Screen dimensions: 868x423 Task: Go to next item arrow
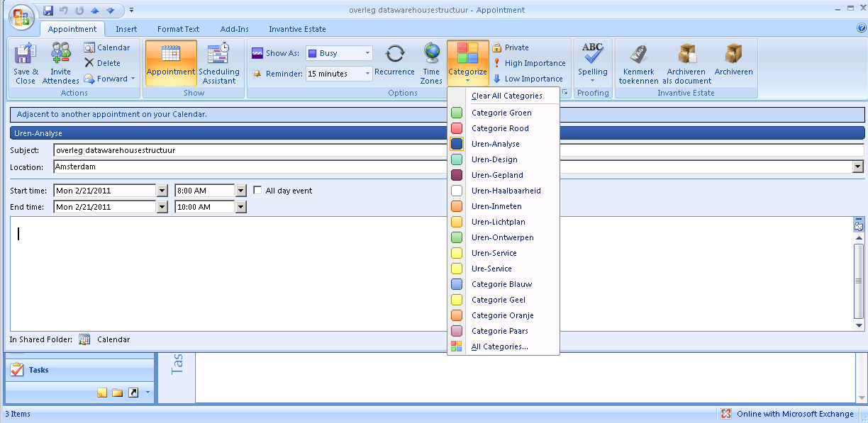[110, 11]
